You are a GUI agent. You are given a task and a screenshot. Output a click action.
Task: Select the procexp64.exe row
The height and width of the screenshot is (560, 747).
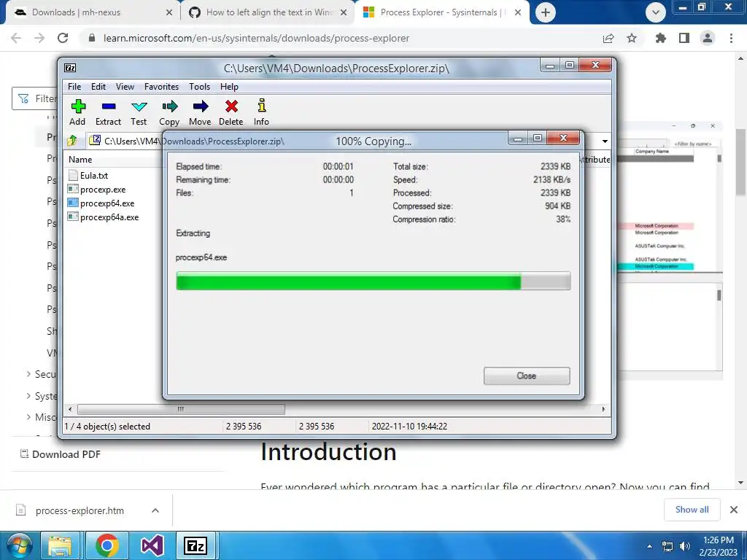(x=107, y=203)
